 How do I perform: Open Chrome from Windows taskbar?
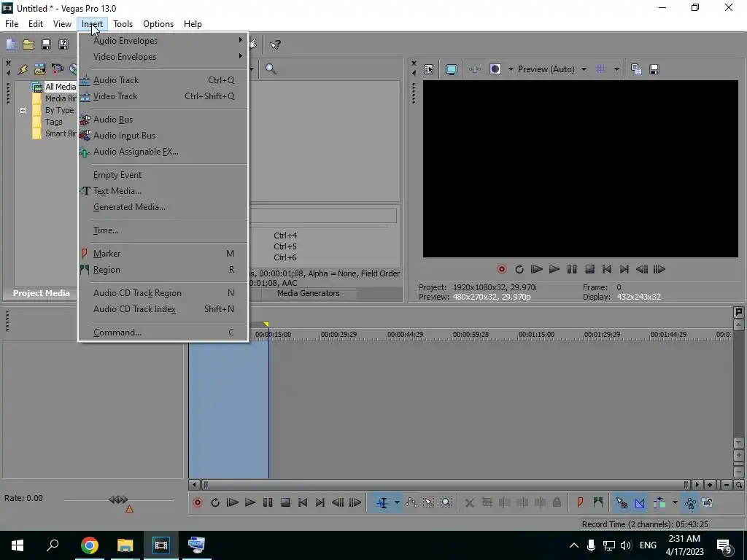click(x=90, y=545)
